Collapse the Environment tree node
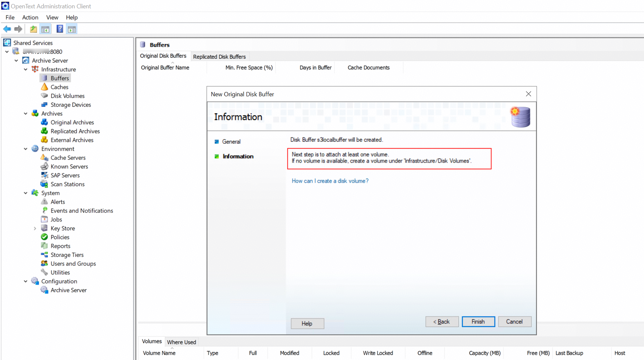644x360 pixels. coord(26,149)
